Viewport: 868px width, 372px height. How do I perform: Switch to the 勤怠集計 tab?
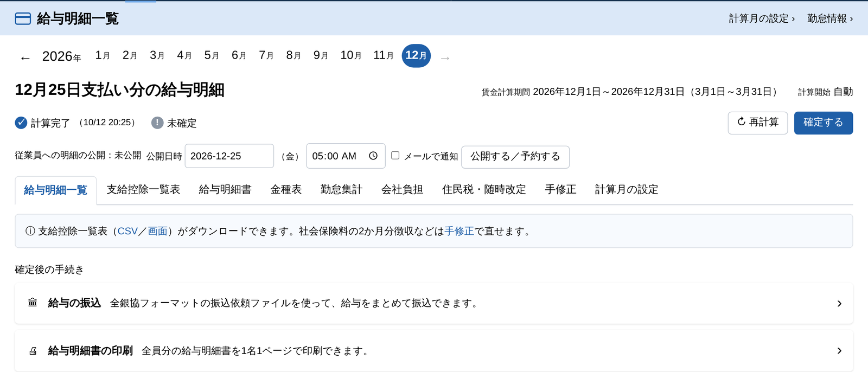341,189
